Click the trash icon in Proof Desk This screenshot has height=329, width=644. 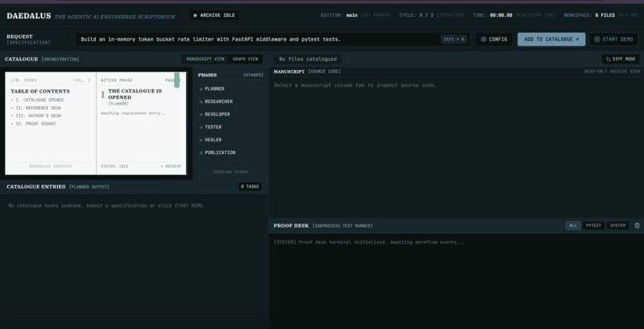click(637, 226)
